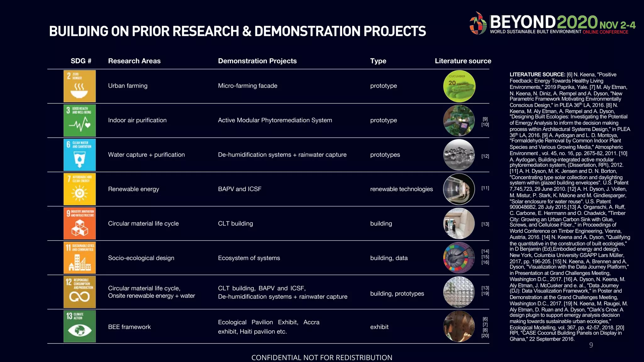Click the Literature source column header

(463, 61)
